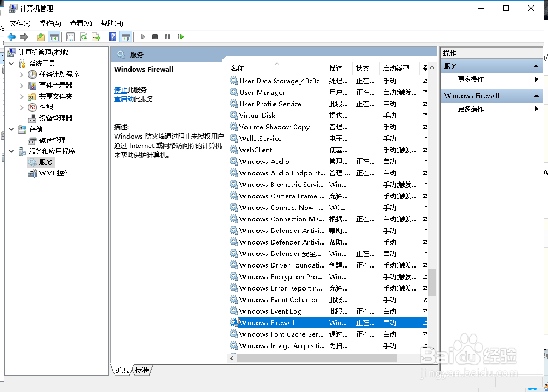This screenshot has height=392, width=548.
Task: Click the Help question mark icon
Action: 112,37
